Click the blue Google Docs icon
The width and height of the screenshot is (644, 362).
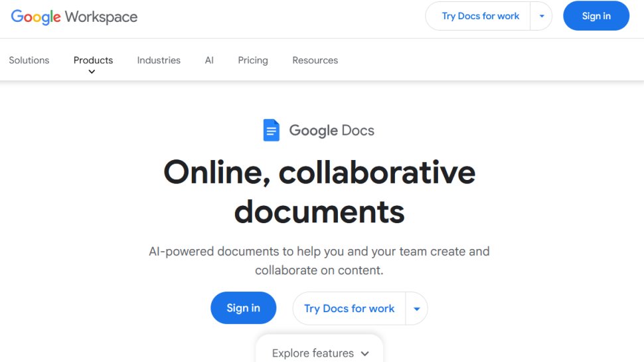(x=271, y=130)
